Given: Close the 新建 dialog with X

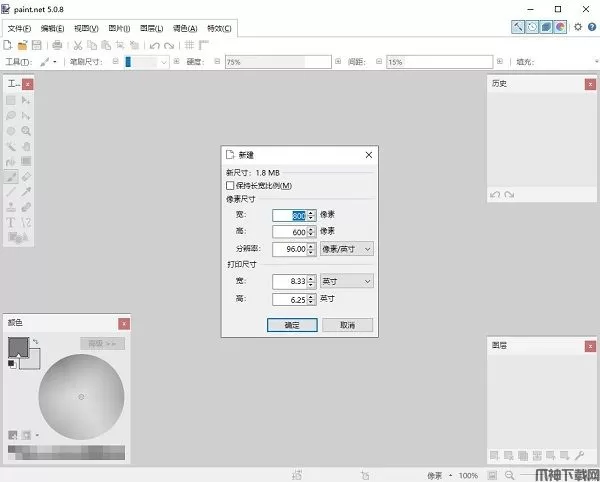Looking at the screenshot, I should point(368,155).
